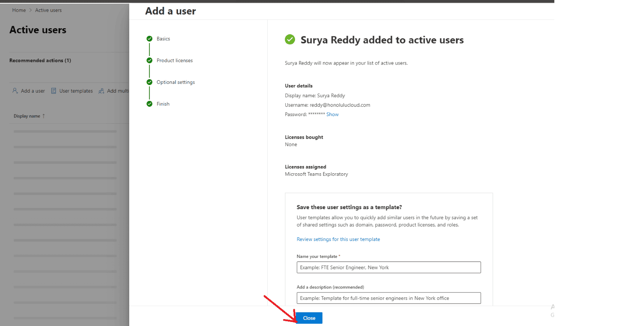The image size is (644, 326).
Task: Click the Add multiple users icon
Action: pyautogui.click(x=101, y=91)
